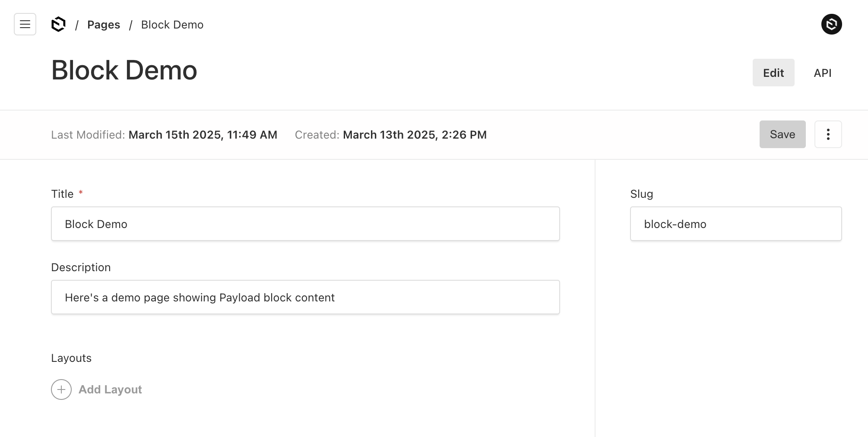Switch to the Edit tab
This screenshot has height=437, width=868.
pyautogui.click(x=773, y=73)
